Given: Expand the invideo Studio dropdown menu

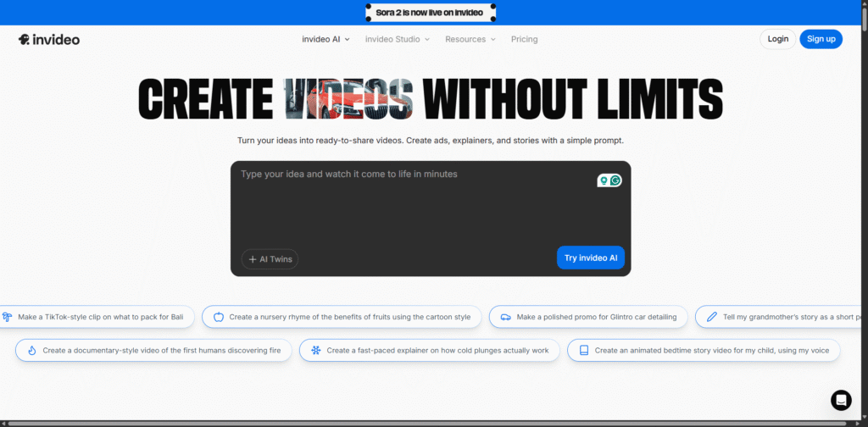Looking at the screenshot, I should click(397, 39).
